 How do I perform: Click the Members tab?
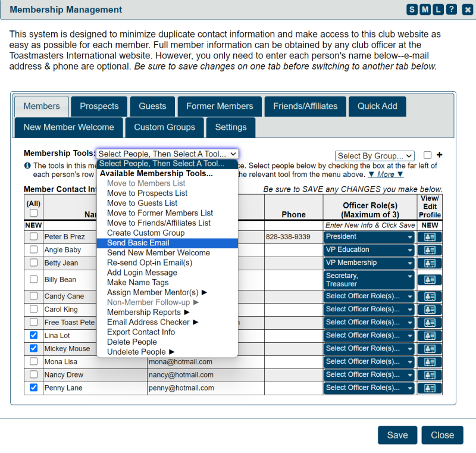coord(42,107)
